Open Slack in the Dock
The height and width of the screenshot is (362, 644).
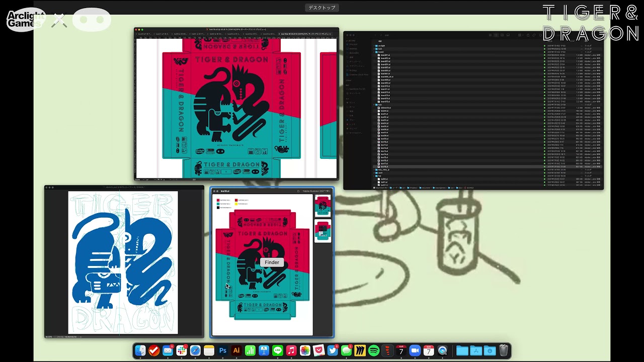tap(182, 350)
